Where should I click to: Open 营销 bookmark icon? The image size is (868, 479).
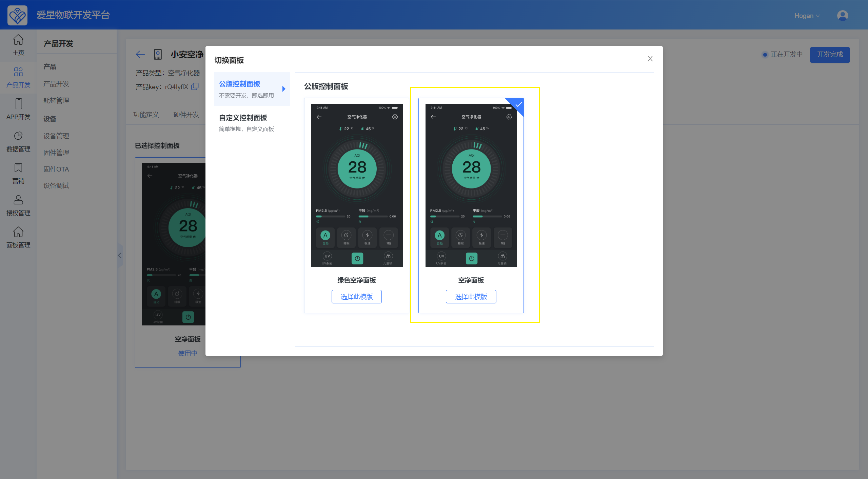tap(18, 168)
